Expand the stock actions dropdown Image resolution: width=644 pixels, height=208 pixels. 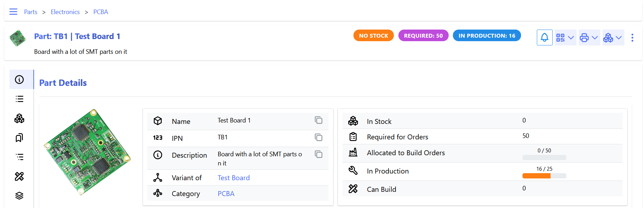click(613, 38)
